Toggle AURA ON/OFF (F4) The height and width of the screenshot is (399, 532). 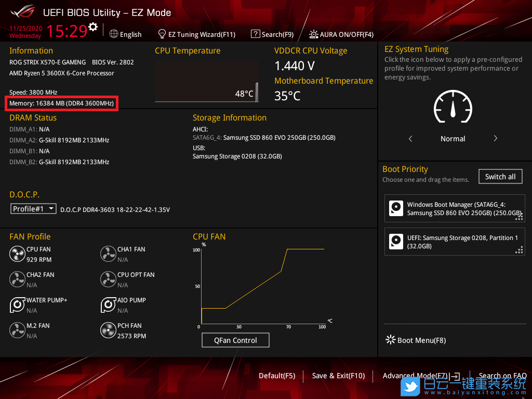coord(341,34)
